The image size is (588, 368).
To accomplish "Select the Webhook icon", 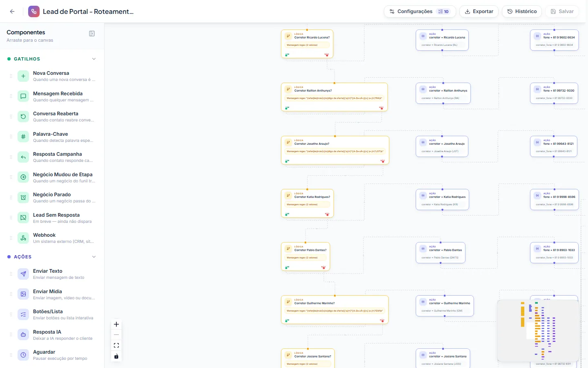I will tap(23, 238).
